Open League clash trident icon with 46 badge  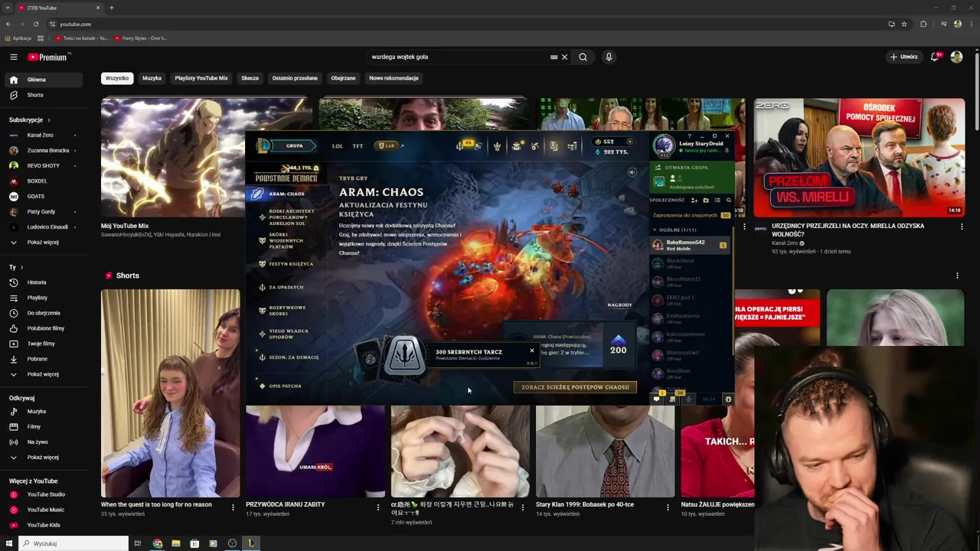tap(461, 145)
